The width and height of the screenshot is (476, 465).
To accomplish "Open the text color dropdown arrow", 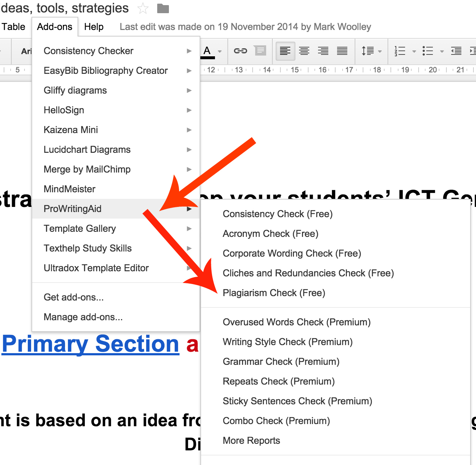I will [x=219, y=52].
